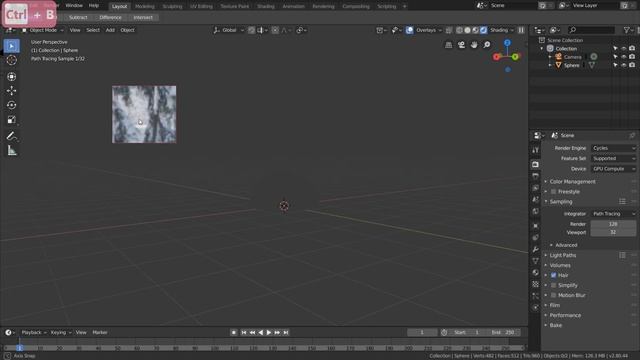The width and height of the screenshot is (640, 360).
Task: Expand the Color Management panel
Action: tap(572, 182)
